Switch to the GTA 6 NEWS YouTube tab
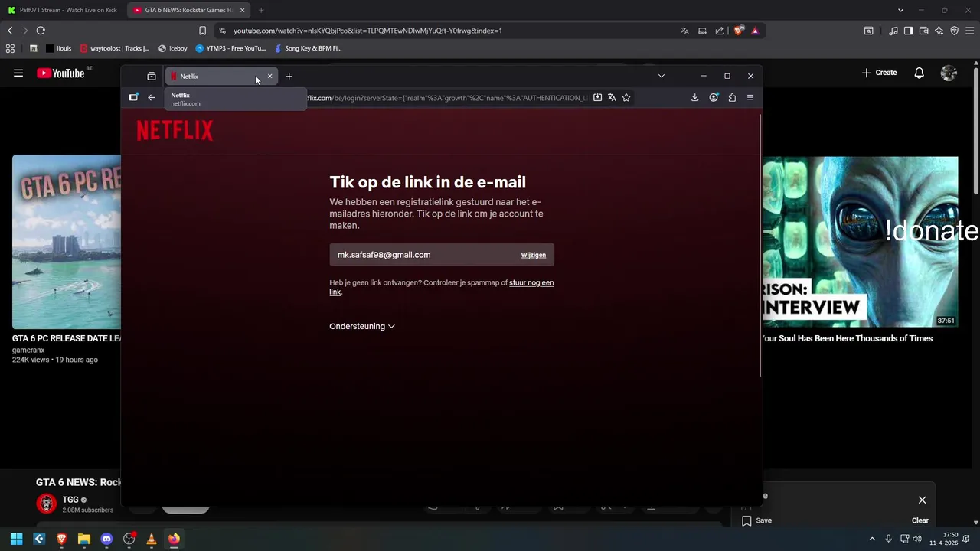Image resolution: width=980 pixels, height=551 pixels. point(189,10)
